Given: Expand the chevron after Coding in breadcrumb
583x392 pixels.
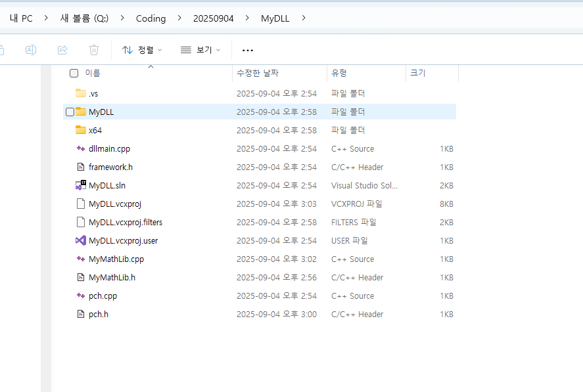Looking at the screenshot, I should 179,18.
